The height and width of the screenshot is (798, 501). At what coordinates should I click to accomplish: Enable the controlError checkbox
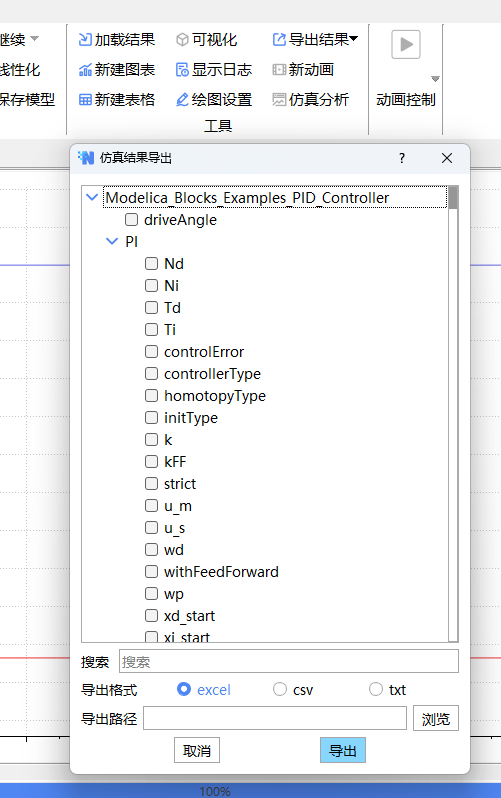tap(151, 351)
